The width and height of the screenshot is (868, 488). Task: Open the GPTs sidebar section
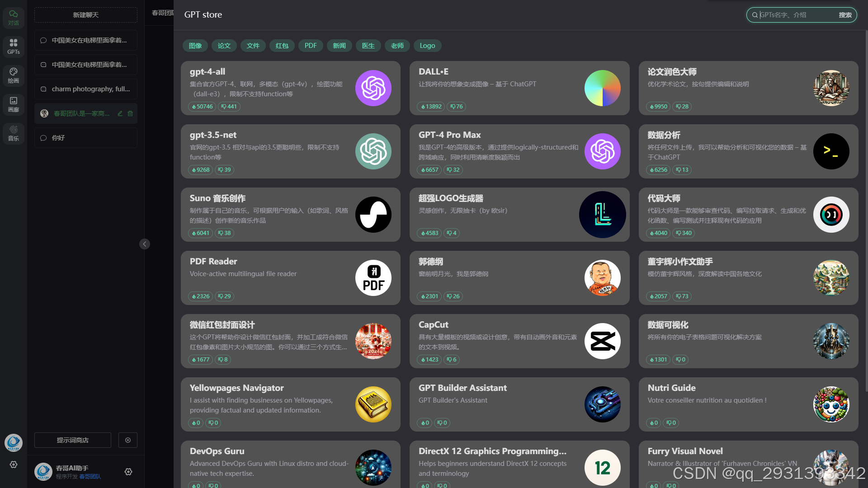14,46
